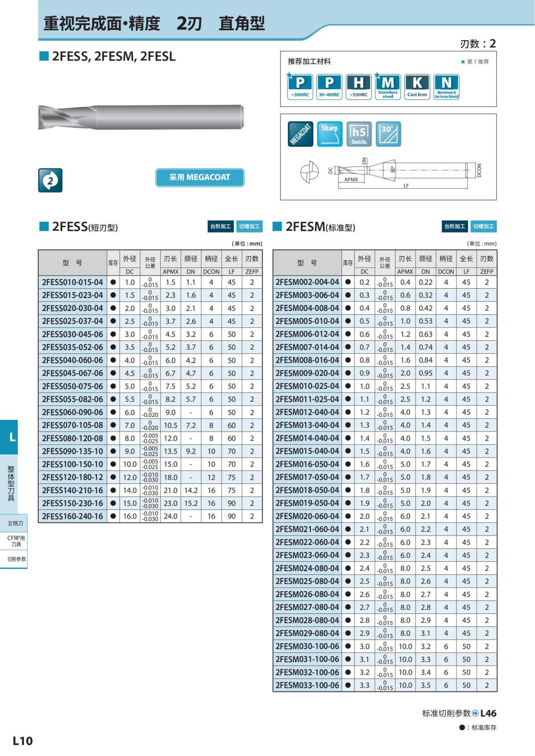Click model 2FESM029-080-04
Screen dimensions: 535x756
(x=307, y=633)
